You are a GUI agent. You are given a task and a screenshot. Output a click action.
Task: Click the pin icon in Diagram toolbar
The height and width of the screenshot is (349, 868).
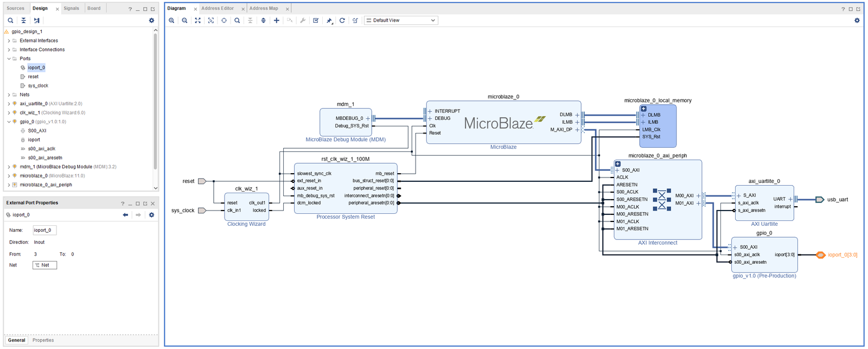point(329,21)
